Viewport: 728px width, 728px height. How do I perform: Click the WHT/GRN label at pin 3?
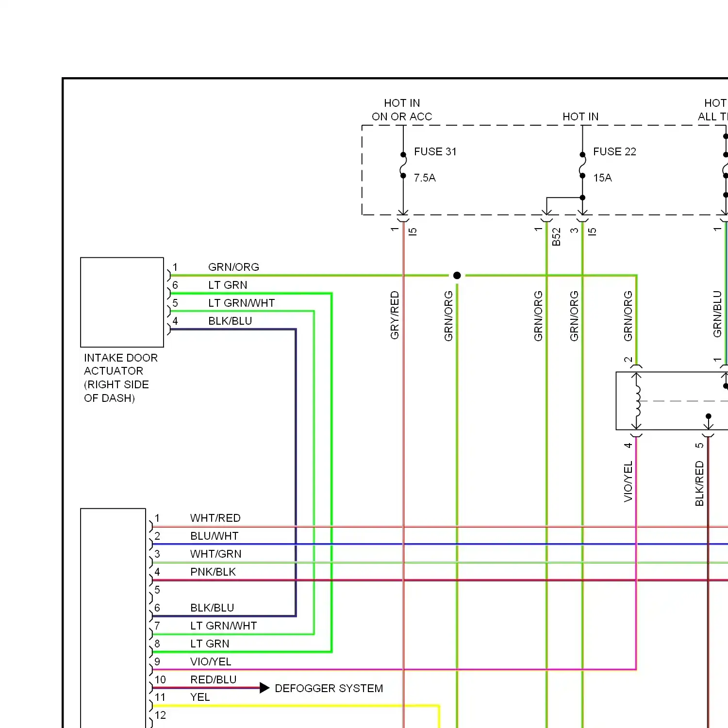click(x=215, y=554)
